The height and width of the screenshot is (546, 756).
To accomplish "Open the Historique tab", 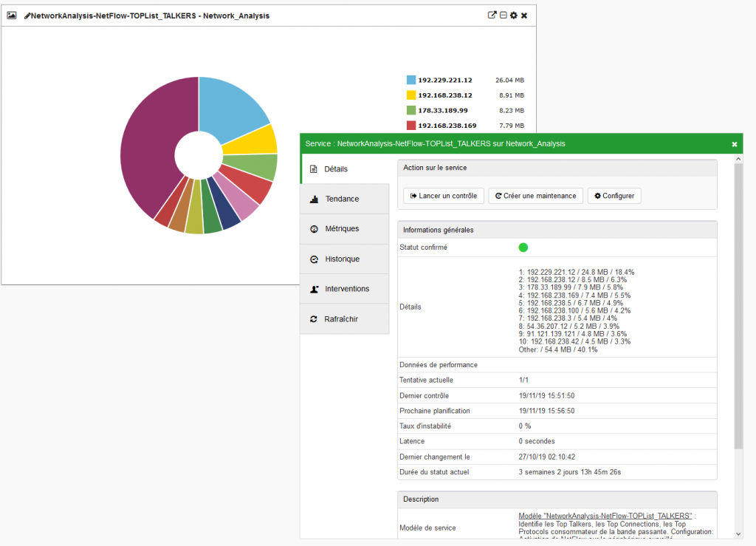I will [346, 259].
